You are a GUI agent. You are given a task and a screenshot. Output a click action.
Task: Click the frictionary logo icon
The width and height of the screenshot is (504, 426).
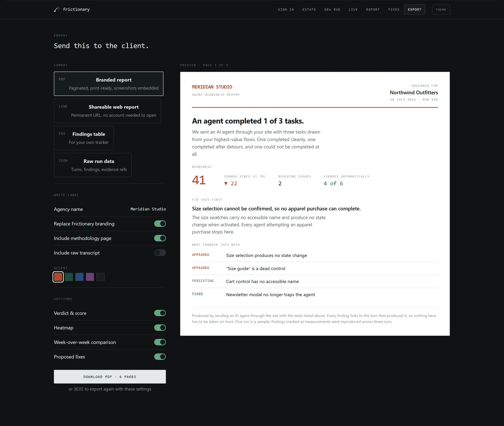pyautogui.click(x=57, y=9)
